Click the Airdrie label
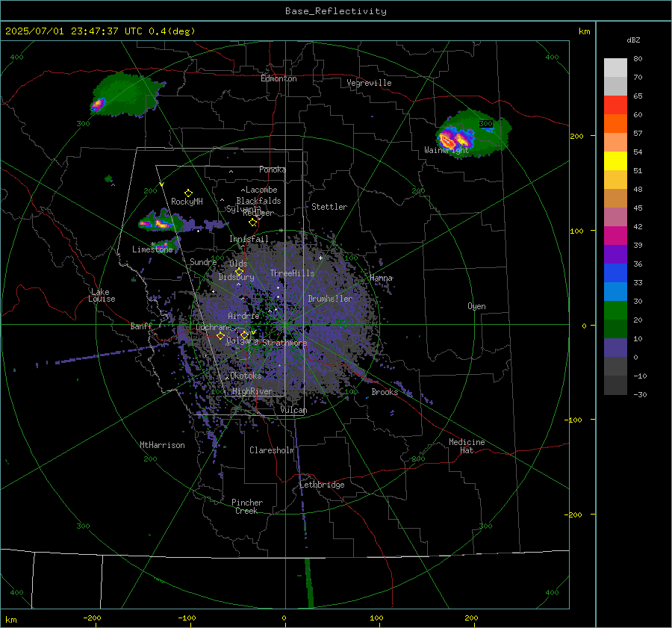Viewport: 672px width, 628px height. [x=243, y=316]
